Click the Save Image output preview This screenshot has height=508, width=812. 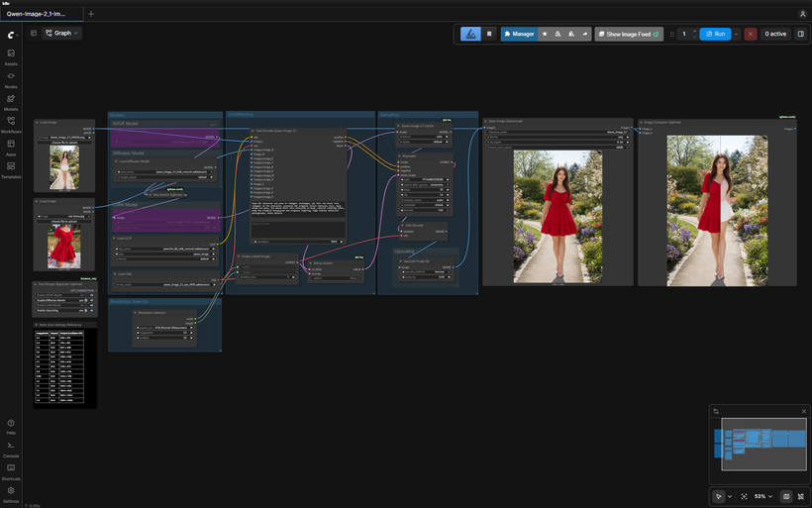click(558, 217)
